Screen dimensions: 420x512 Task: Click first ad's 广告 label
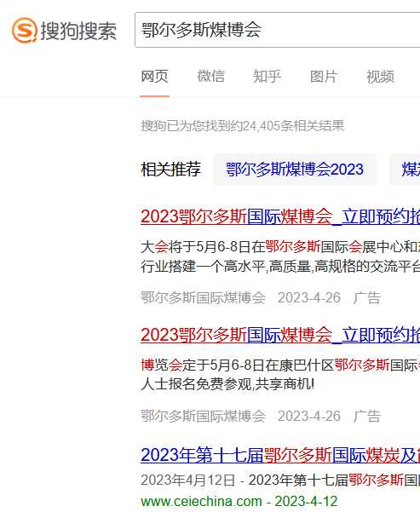point(367,298)
